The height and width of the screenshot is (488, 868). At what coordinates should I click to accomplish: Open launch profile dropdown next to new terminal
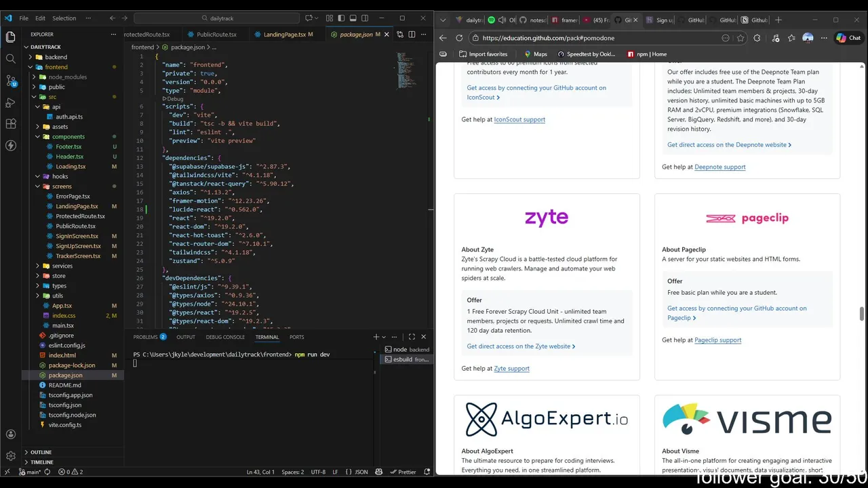(x=384, y=337)
